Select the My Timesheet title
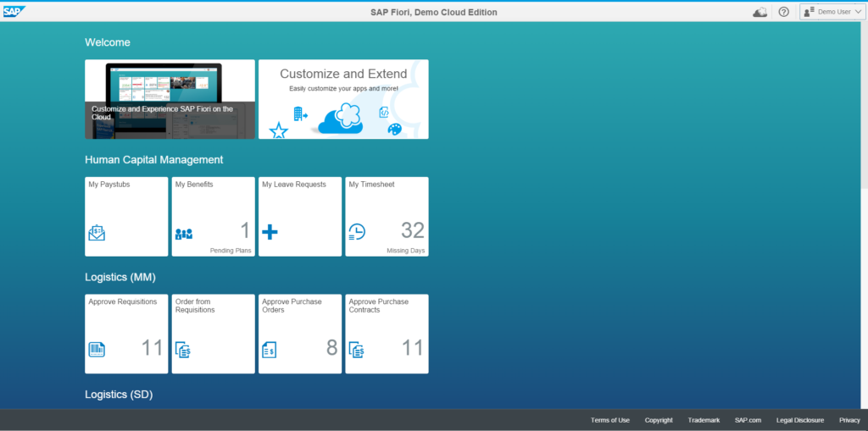 (x=371, y=185)
